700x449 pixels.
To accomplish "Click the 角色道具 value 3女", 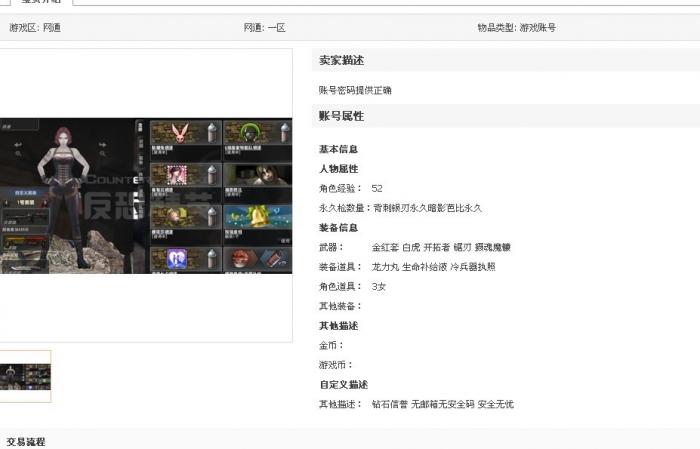I will pyautogui.click(x=379, y=287).
